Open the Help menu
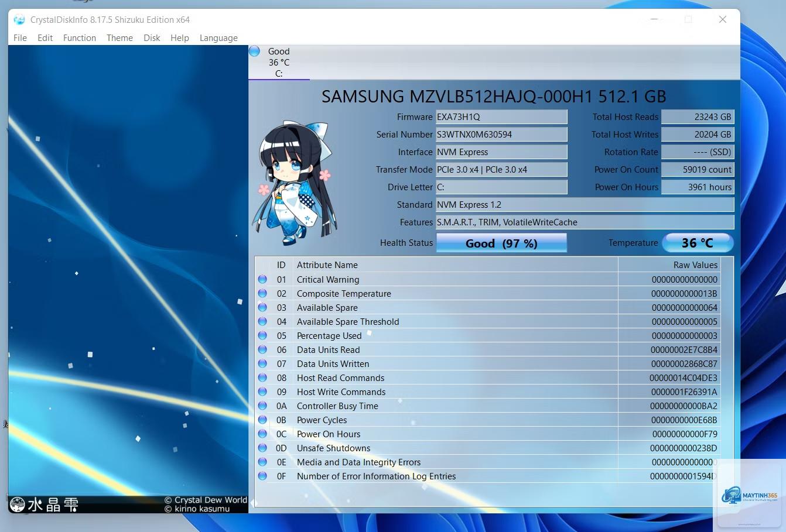Screen dimensions: 786x532 pos(180,37)
